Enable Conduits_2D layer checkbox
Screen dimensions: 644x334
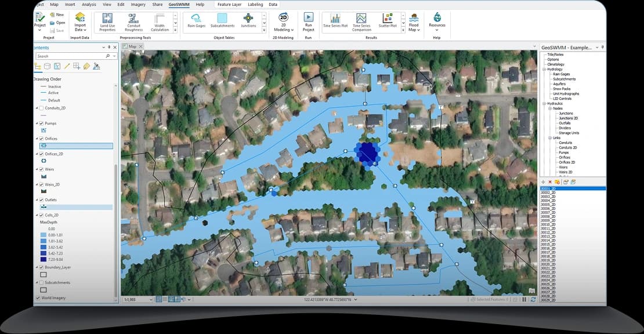(41, 108)
